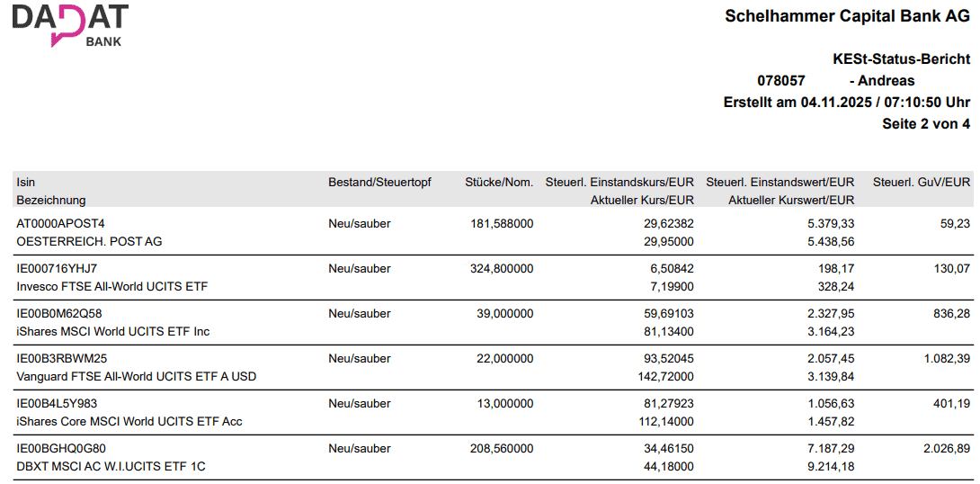Click Vanguard FTSE All-World UCITS ETF A USD

[x=136, y=377]
